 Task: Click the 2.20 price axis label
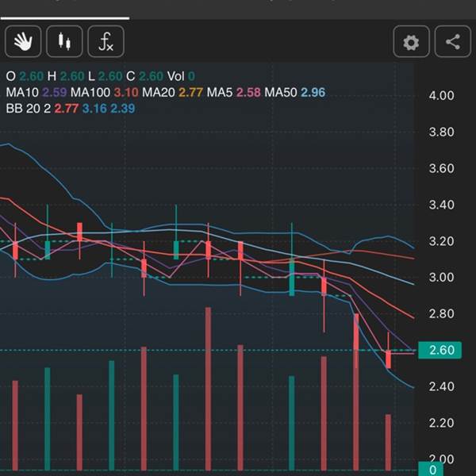441,423
